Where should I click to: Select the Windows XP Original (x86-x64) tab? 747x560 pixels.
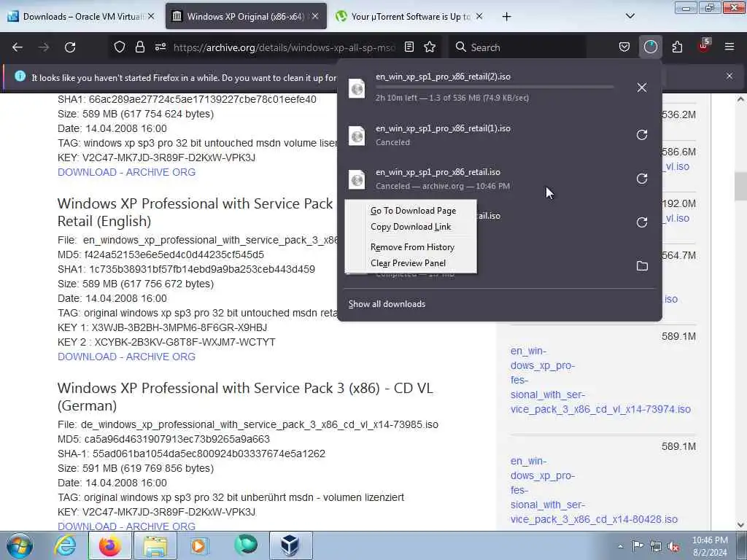pos(246,17)
